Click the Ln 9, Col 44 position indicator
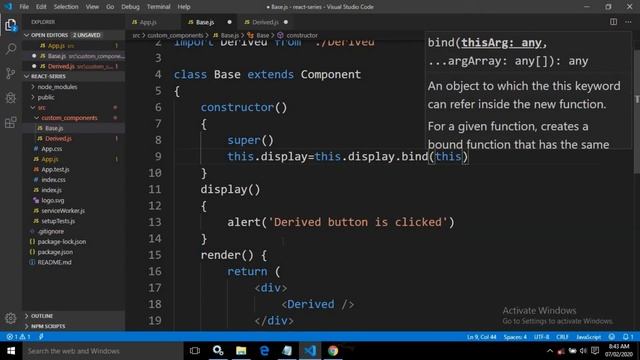Viewport: 640px width, 360px height. tap(482, 337)
